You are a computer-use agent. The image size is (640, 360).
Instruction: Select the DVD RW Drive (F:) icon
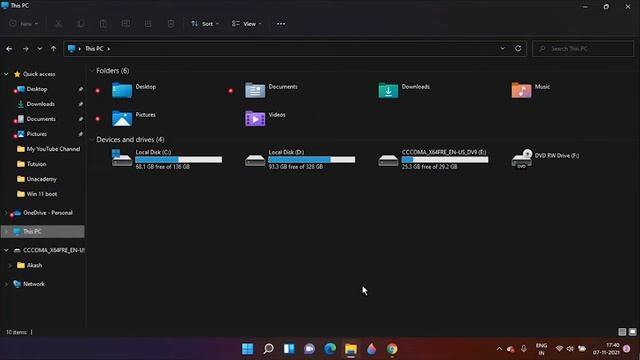click(521, 158)
